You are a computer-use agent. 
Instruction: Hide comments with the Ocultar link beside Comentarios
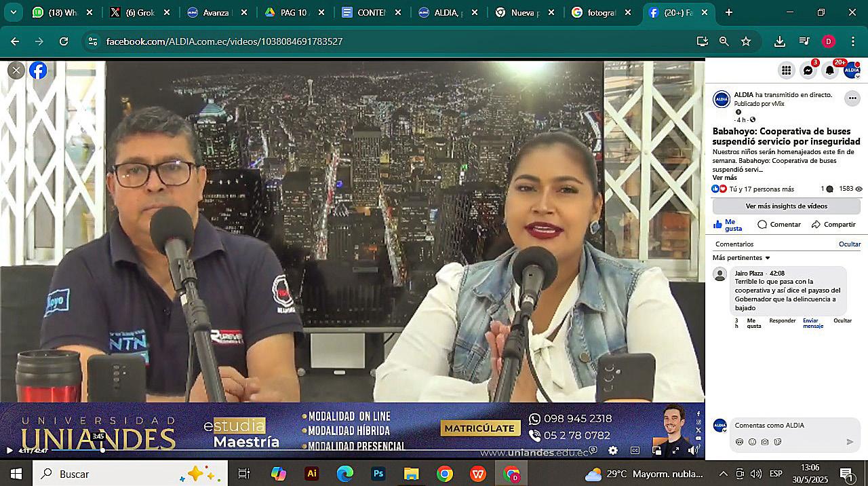(x=850, y=244)
